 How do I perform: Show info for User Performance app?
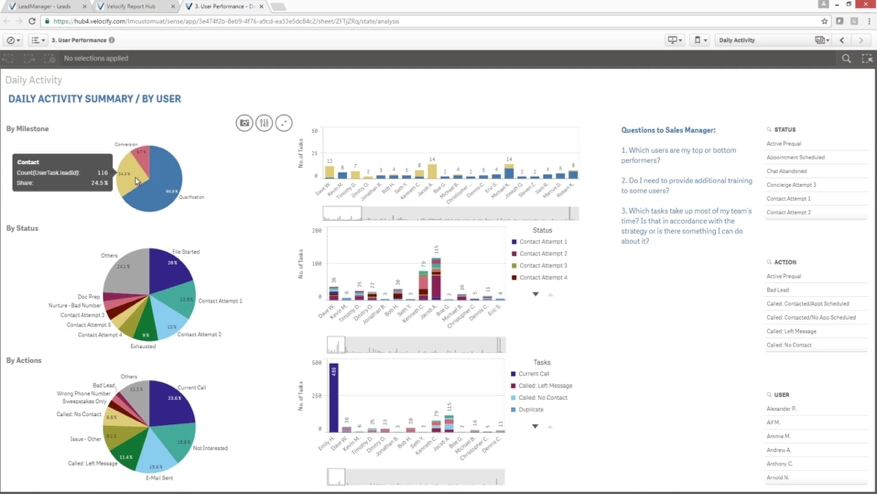pos(112,40)
